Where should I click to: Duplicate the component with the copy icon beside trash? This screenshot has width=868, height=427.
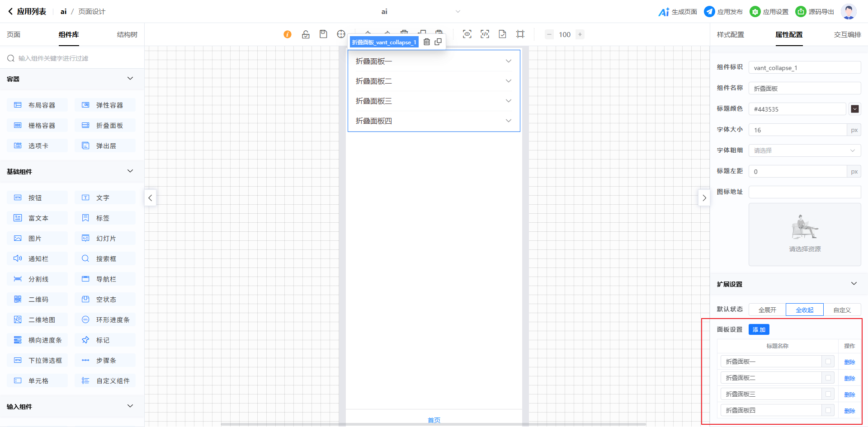(438, 42)
